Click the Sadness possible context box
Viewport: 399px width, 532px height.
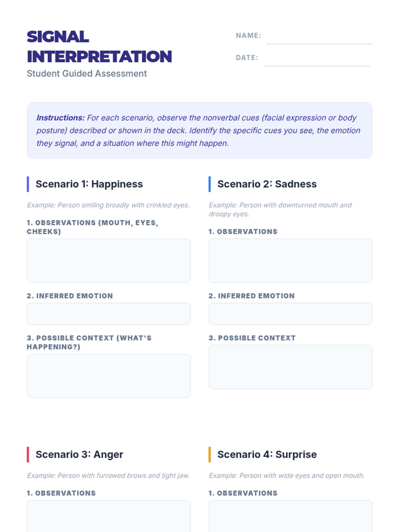pos(290,367)
